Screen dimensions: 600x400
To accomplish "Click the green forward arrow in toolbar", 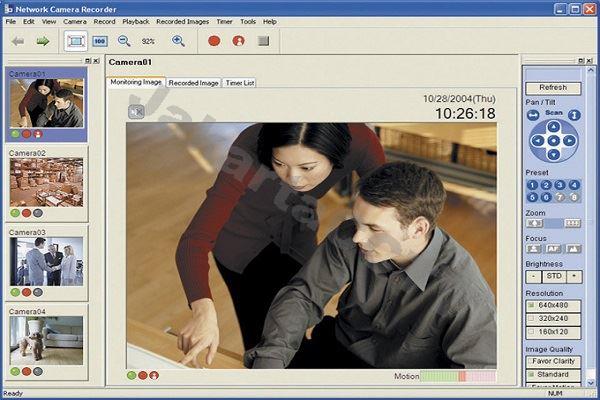I will (x=43, y=41).
